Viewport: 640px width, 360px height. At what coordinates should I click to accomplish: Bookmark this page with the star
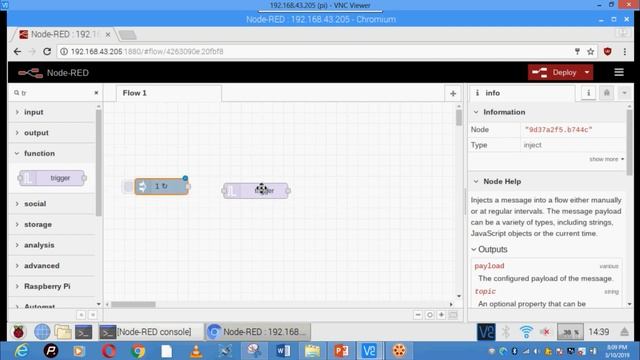point(590,52)
